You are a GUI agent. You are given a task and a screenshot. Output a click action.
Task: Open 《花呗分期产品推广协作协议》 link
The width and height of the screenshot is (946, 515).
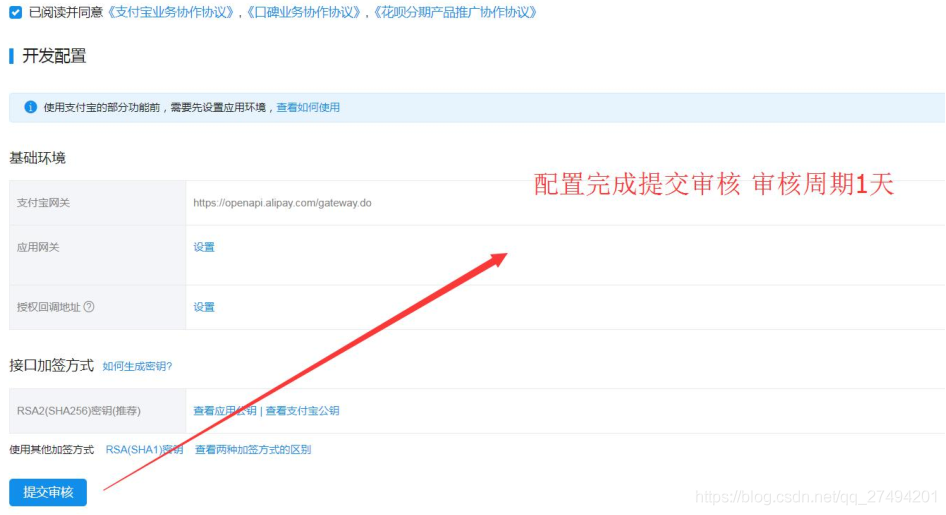click(455, 12)
